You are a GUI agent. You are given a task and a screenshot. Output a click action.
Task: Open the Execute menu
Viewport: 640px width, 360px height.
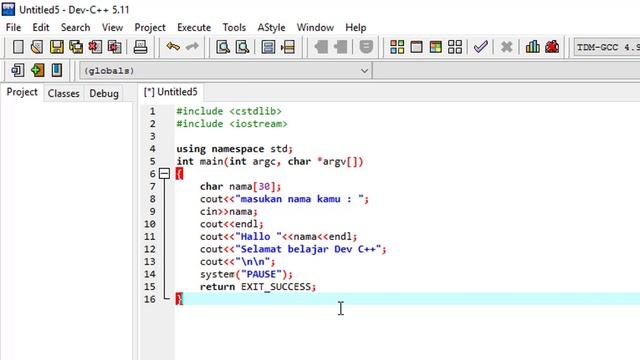(194, 27)
